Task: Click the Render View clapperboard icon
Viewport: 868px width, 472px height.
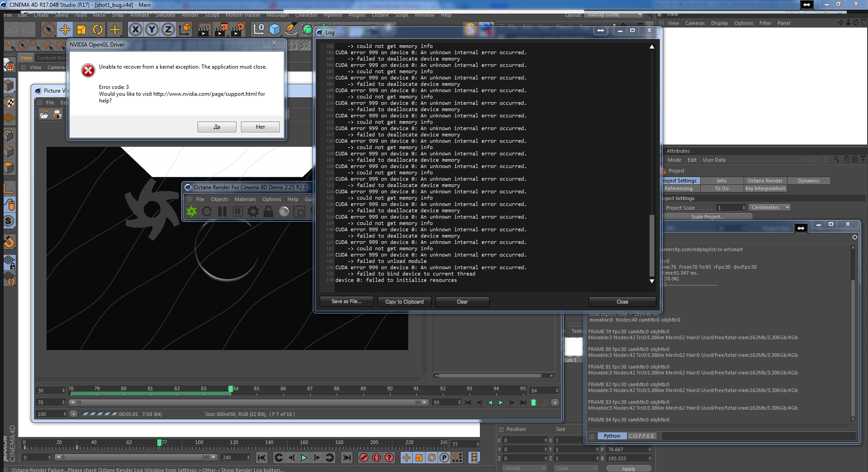Action: coord(204,30)
